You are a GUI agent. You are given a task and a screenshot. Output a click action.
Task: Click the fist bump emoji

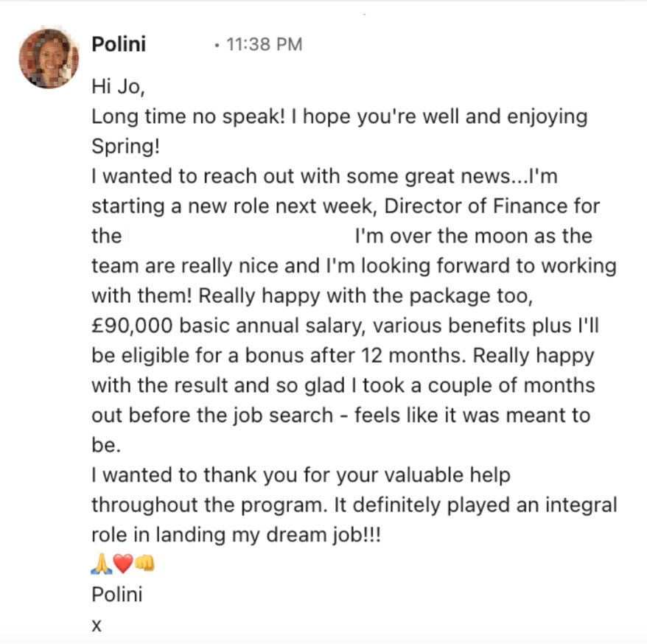[144, 565]
